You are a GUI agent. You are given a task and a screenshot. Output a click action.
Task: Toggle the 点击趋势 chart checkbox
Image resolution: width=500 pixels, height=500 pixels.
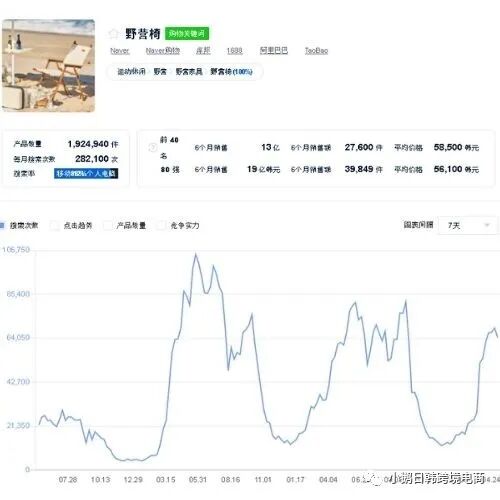point(54,226)
